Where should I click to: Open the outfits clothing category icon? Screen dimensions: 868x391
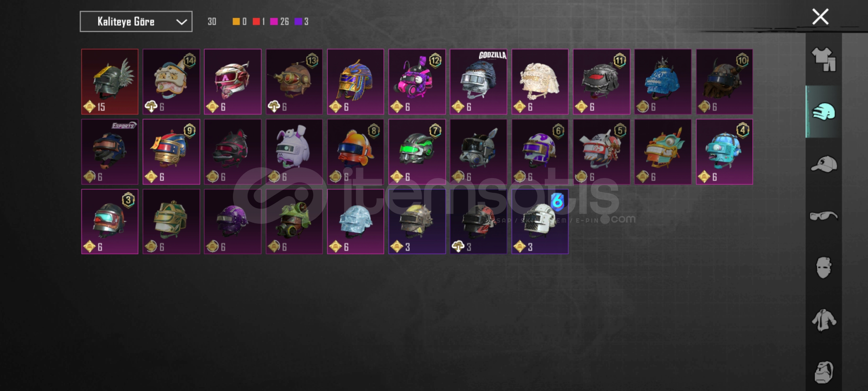pyautogui.click(x=824, y=59)
